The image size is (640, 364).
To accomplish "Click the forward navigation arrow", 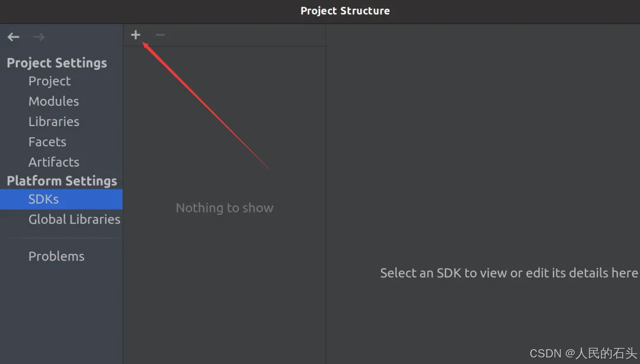I will coord(38,37).
